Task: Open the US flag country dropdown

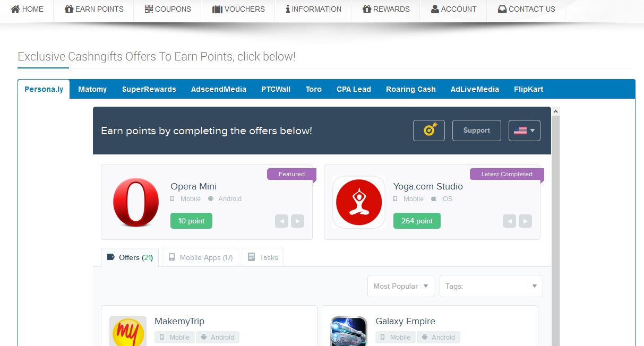Action: [x=525, y=131]
